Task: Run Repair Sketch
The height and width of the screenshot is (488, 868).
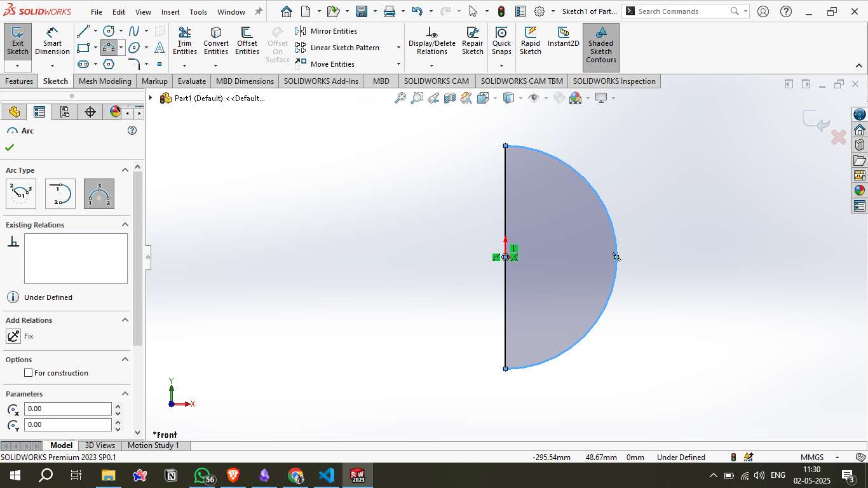Action: tap(473, 41)
